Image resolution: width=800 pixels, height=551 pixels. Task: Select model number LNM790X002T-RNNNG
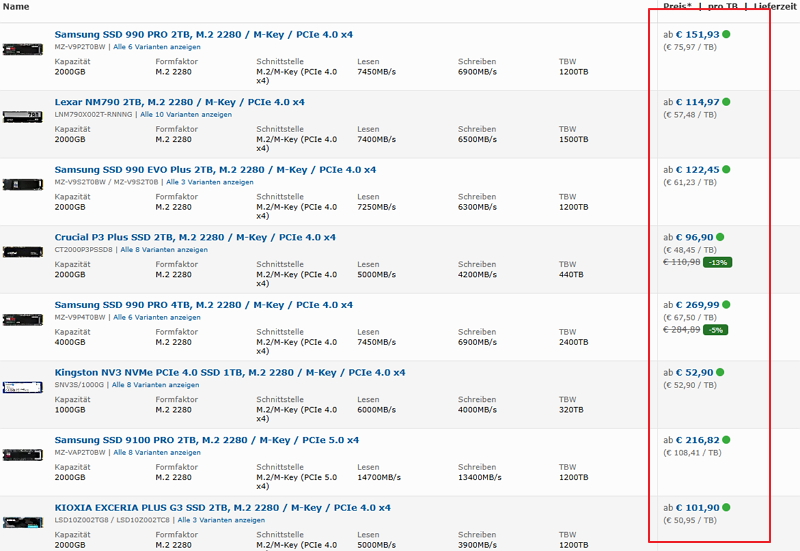(x=93, y=115)
